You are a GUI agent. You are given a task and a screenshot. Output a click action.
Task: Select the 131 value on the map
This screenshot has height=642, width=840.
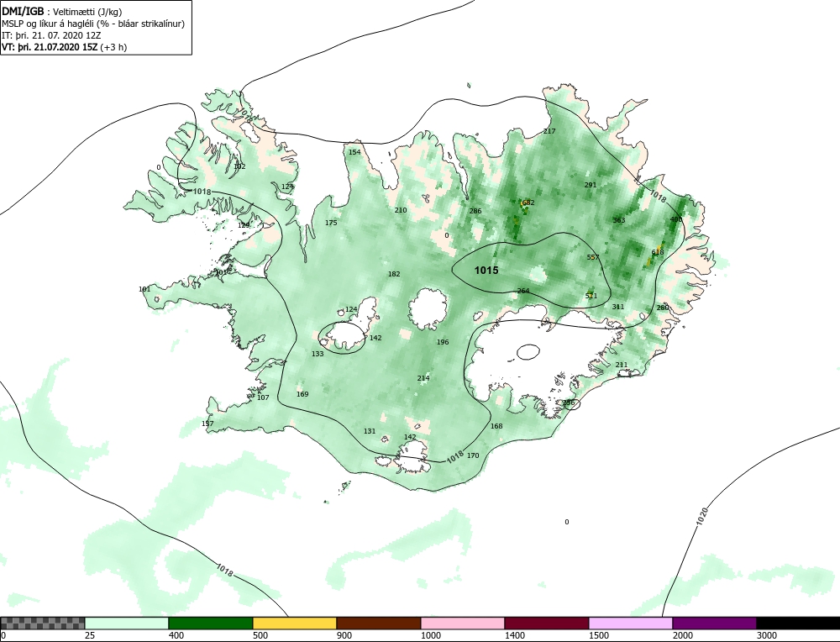370,431
